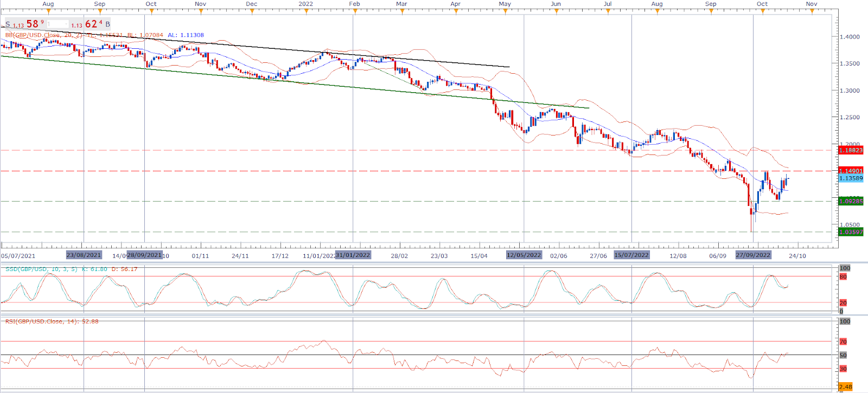The height and width of the screenshot is (393, 868).
Task: Click the Sell button at 1.13589
Action: point(24,24)
